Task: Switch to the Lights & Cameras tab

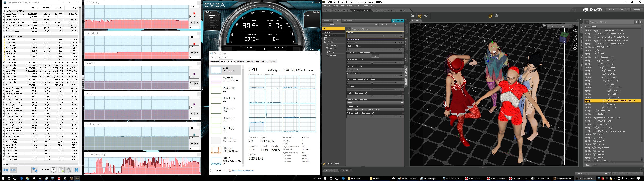Action: [384, 11]
